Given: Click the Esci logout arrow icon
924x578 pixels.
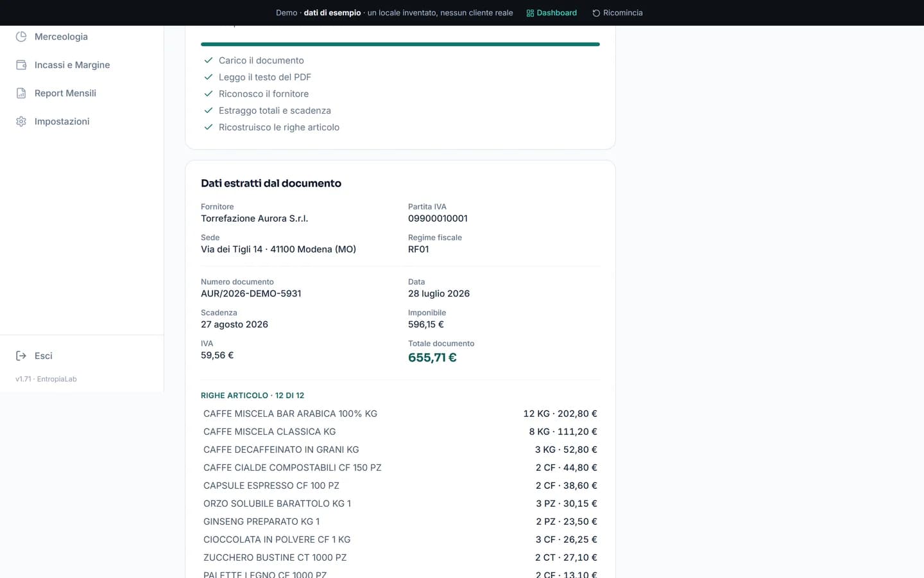Looking at the screenshot, I should click(21, 356).
